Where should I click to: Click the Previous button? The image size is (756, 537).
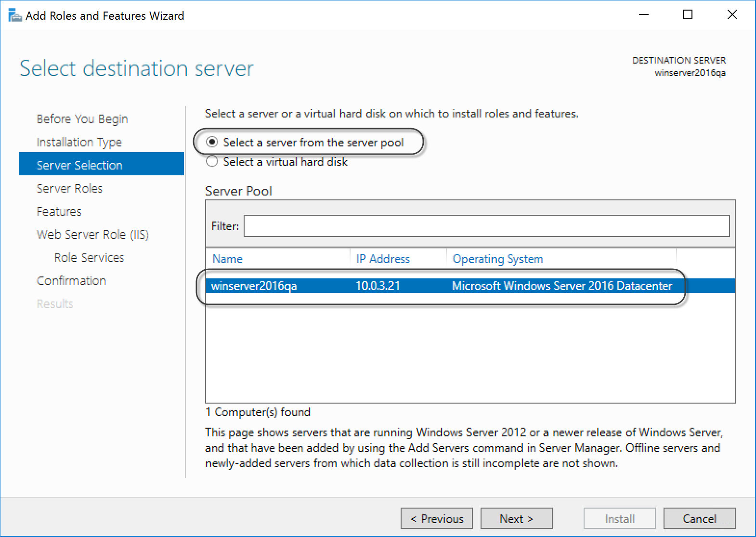[437, 518]
